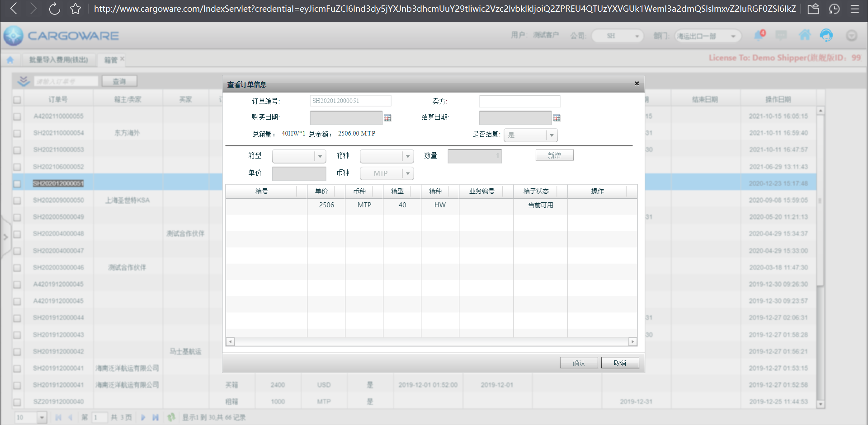This screenshot has height=425, width=868.
Task: Open the 是否结算 settlement dropdown
Action: point(552,135)
